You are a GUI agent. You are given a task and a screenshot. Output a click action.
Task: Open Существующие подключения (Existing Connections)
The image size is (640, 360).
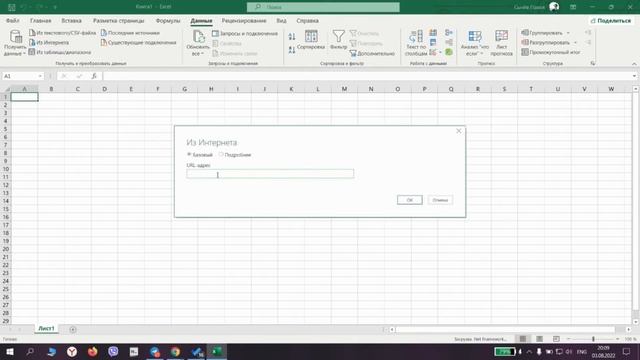[138, 42]
